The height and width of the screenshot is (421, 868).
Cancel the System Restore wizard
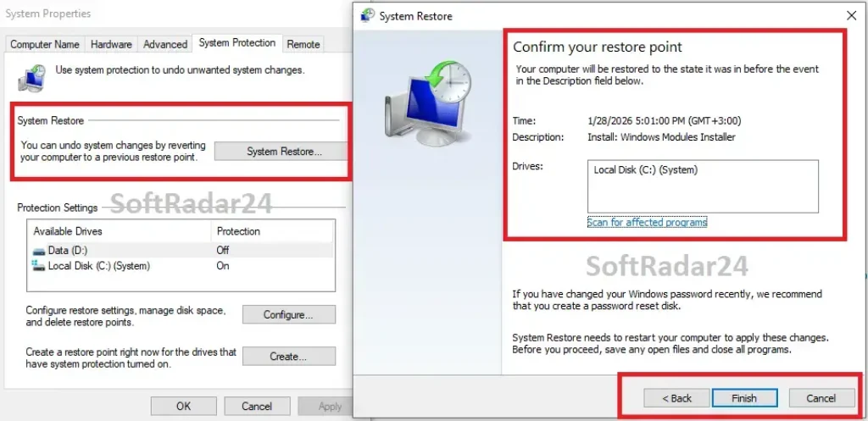click(821, 398)
